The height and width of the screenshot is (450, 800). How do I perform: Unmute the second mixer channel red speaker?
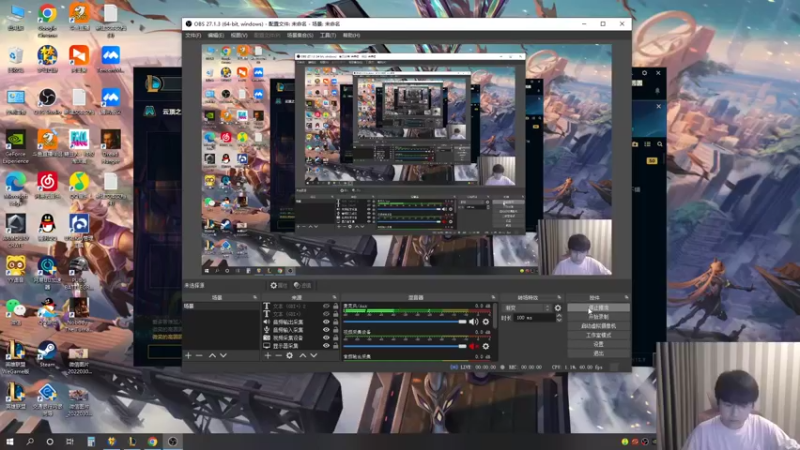[x=473, y=346]
